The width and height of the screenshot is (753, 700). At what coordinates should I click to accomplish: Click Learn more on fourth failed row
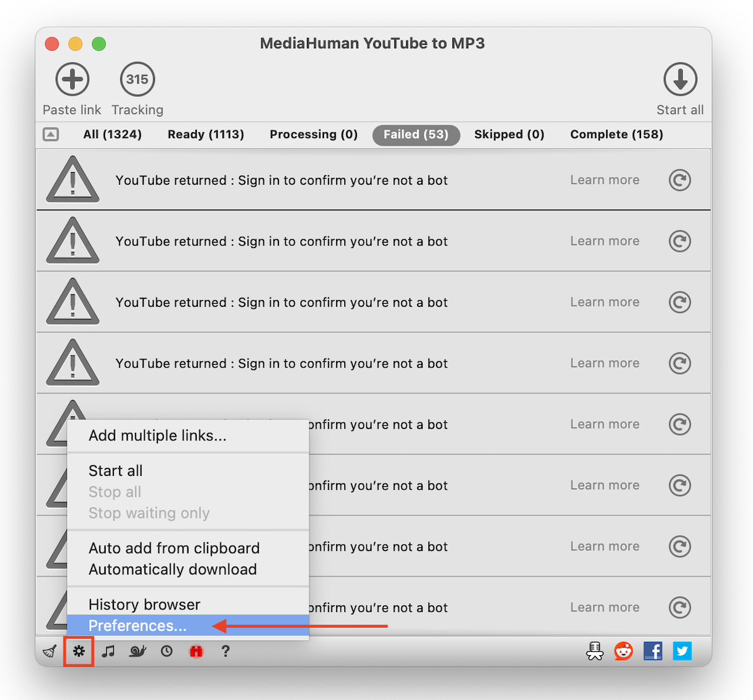pos(604,363)
